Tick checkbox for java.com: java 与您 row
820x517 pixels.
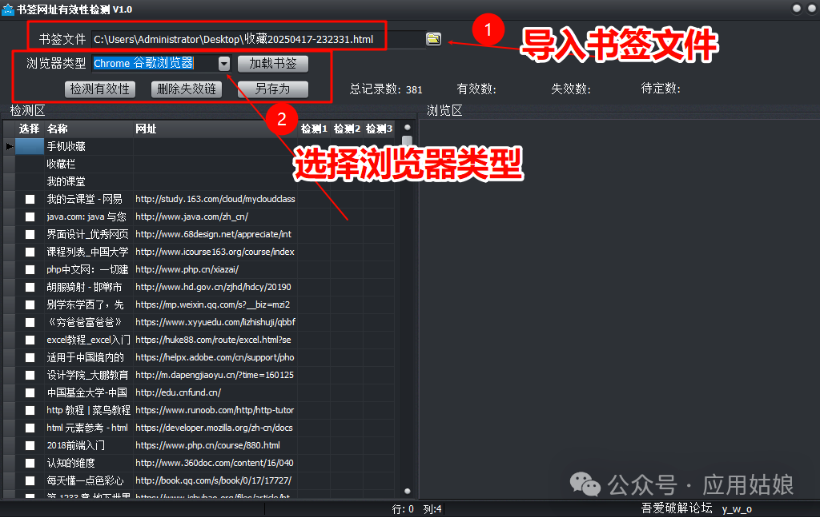[30, 217]
